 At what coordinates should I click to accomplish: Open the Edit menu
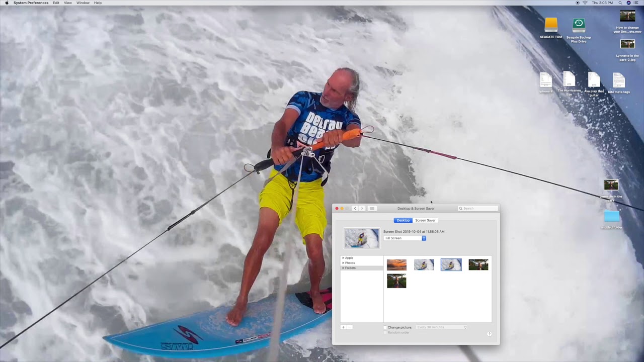coord(56,3)
